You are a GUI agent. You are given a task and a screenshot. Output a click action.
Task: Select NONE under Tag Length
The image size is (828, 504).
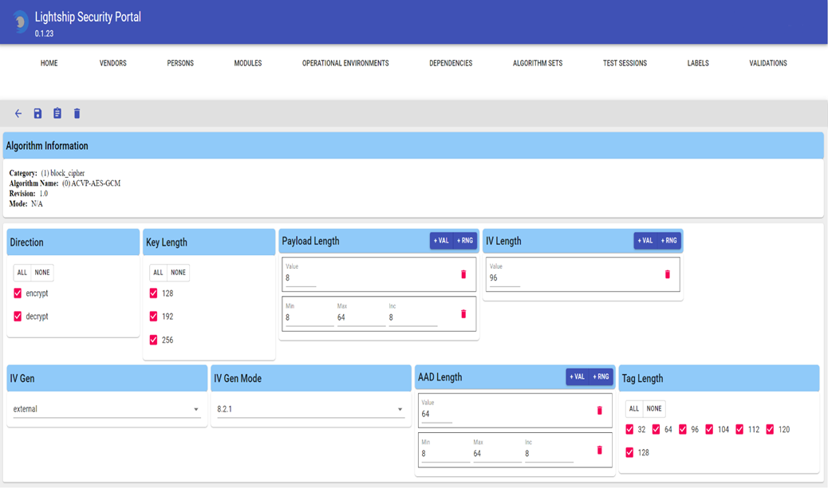(654, 409)
